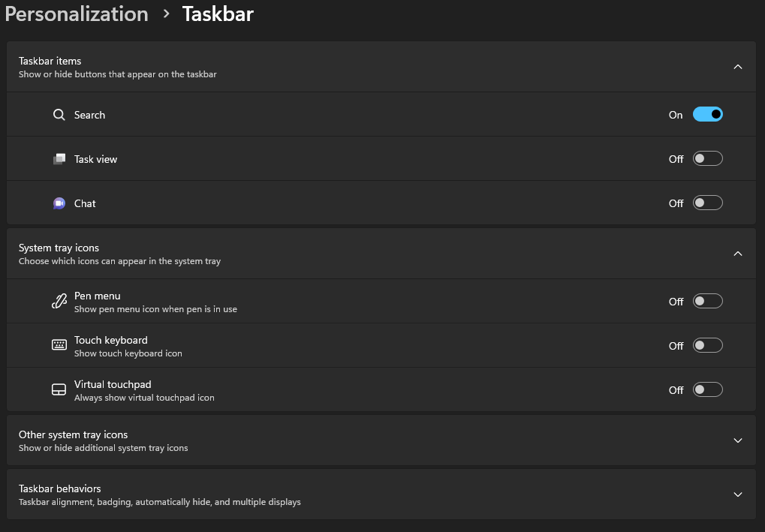765x532 pixels.
Task: Expand the Taskbar behaviors chevron
Action: click(x=737, y=494)
